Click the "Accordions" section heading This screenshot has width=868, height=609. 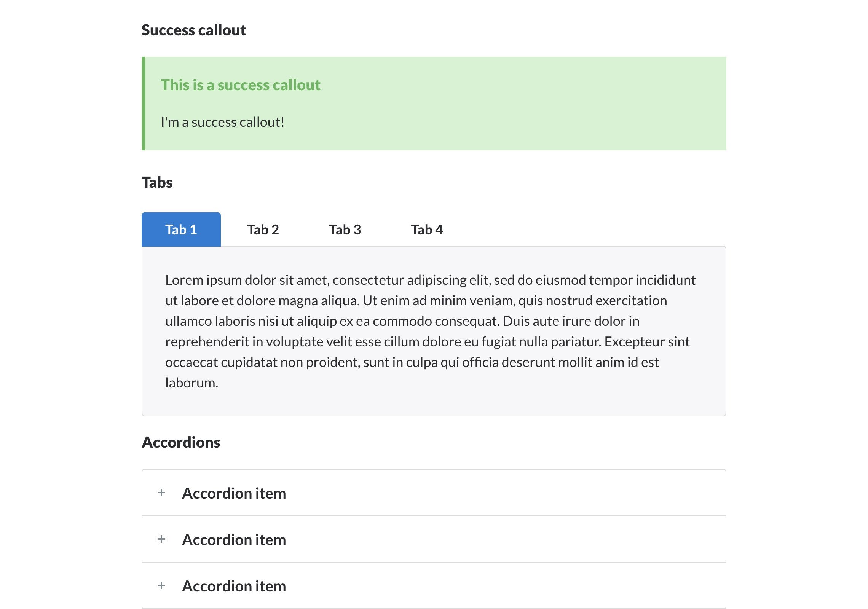[x=181, y=442]
